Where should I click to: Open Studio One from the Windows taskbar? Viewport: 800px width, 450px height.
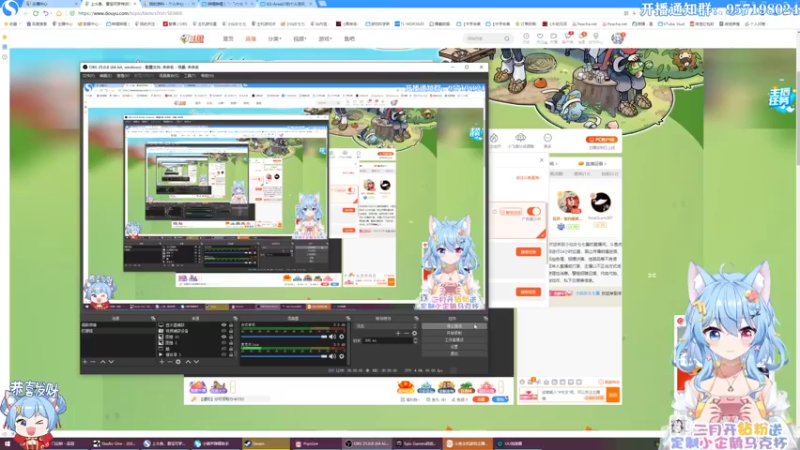tap(114, 444)
